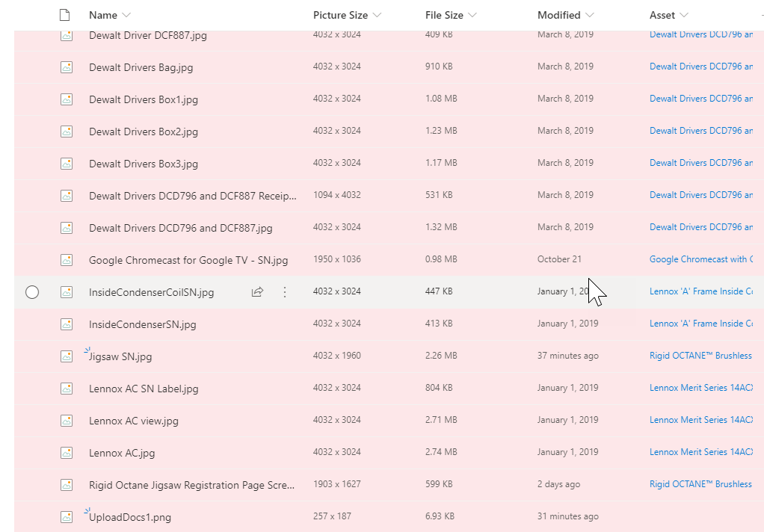Viewport: 764px width, 532px height.
Task: Click image icon for Lennox AC SN Label.jpg
Action: 67,389
